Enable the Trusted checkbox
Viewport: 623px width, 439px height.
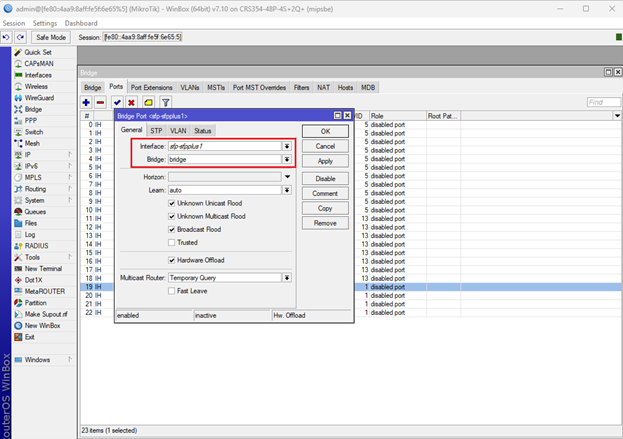(x=172, y=243)
